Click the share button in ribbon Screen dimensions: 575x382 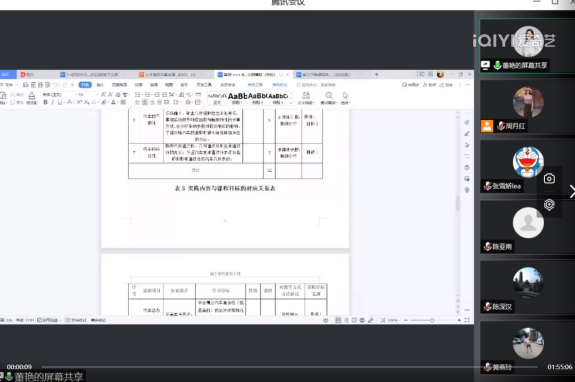446,85
